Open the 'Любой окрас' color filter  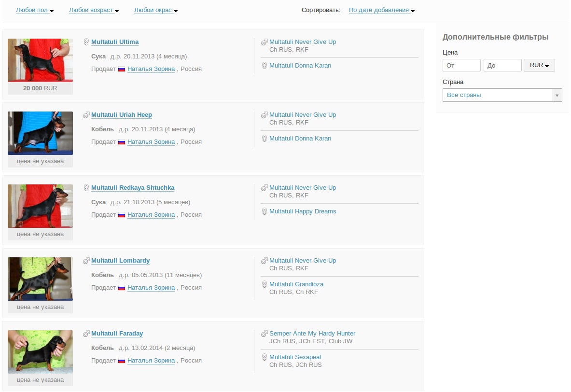[x=156, y=10]
